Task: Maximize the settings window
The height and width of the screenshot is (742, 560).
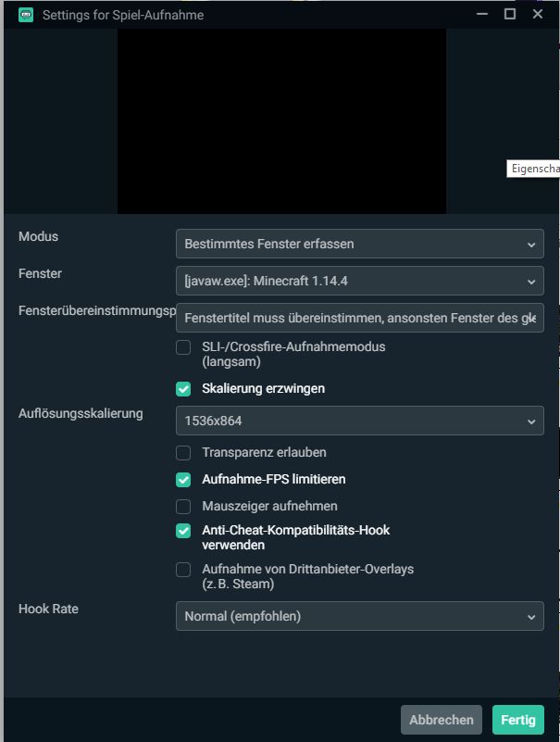Action: coord(509,15)
